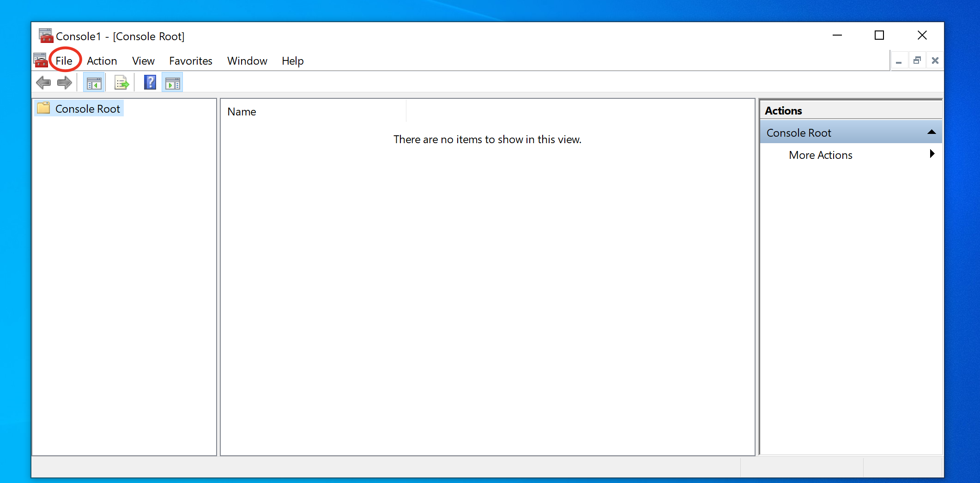Click the Forward arrow in toolbar
This screenshot has height=483, width=980.
(x=65, y=83)
